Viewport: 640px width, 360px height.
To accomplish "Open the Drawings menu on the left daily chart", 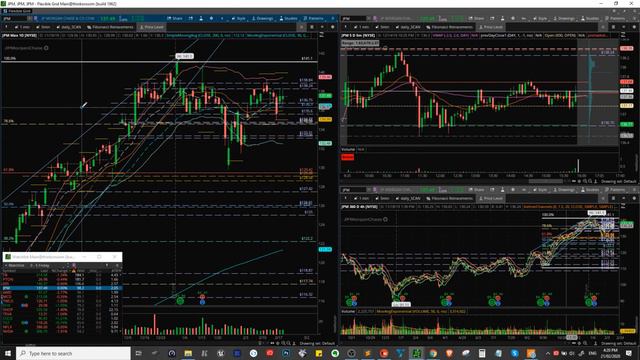I will 262,18.
